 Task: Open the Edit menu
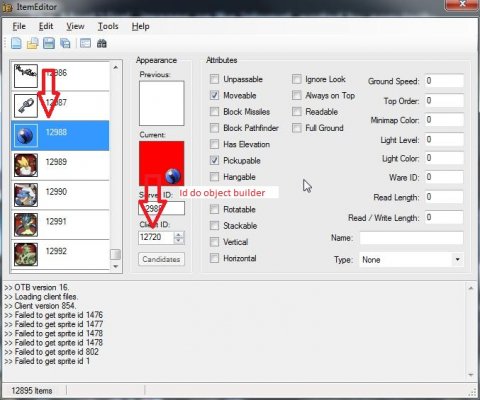[46, 26]
